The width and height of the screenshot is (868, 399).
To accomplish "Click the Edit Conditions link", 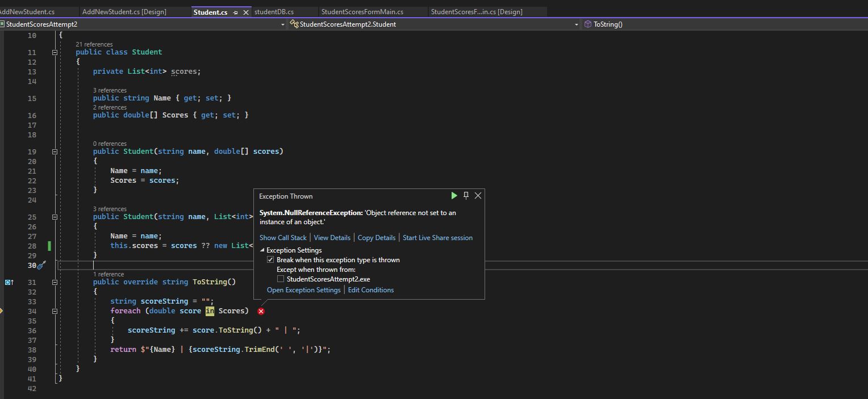I will [371, 290].
